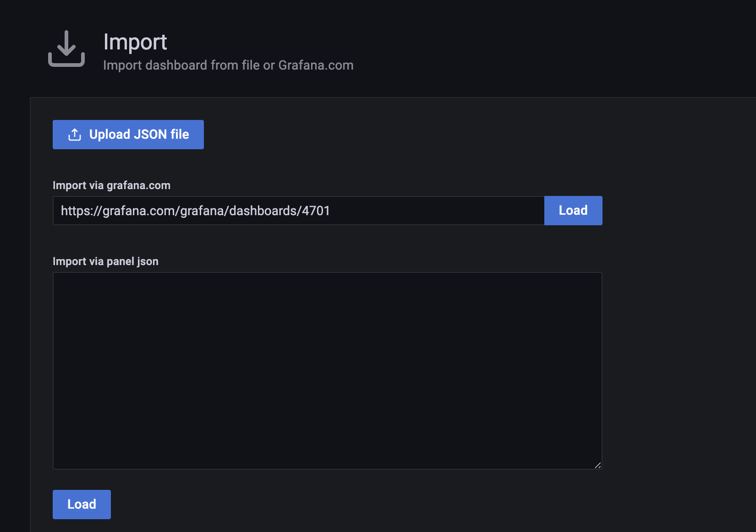This screenshot has height=532, width=756.
Task: Click the 'Import' page heading
Action: pyautogui.click(x=135, y=42)
